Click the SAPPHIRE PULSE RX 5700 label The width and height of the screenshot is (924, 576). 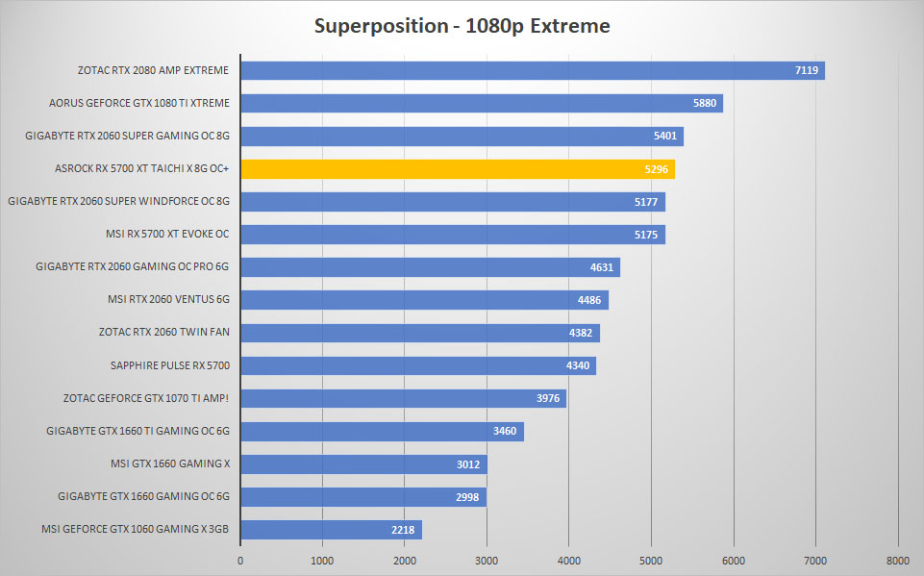(x=170, y=365)
